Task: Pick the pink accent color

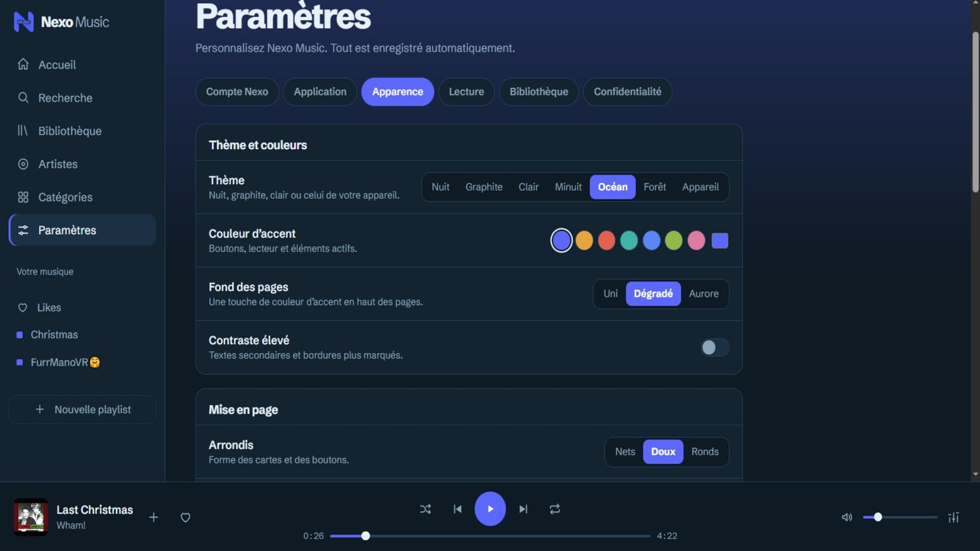Action: tap(696, 241)
